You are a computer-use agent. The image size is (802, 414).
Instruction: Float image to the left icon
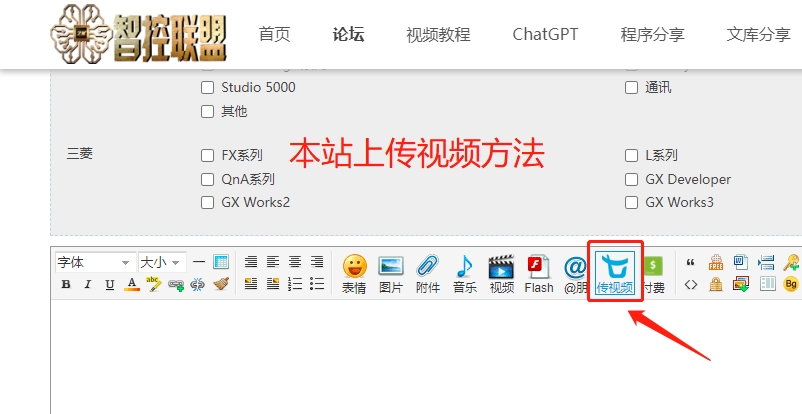coord(251,284)
